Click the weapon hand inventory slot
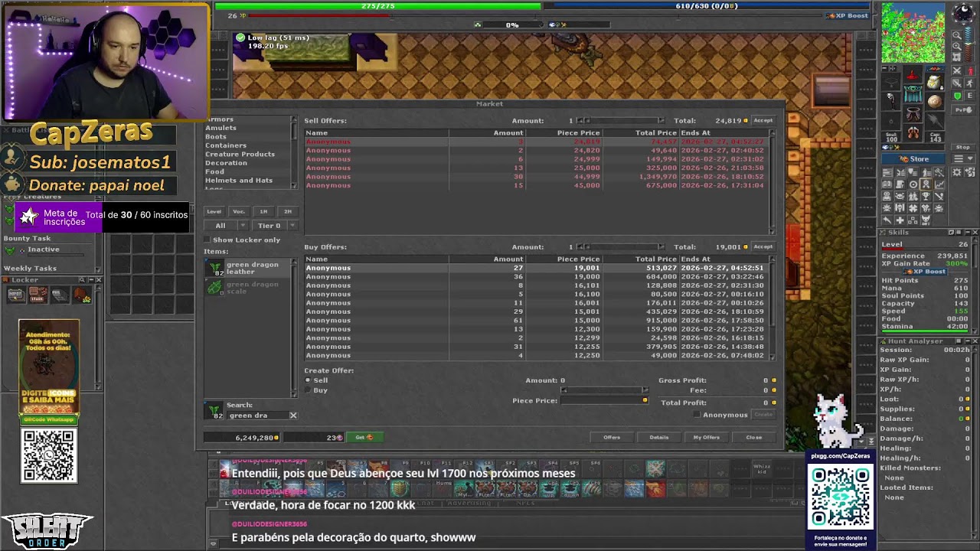The image size is (980, 551). 890,102
